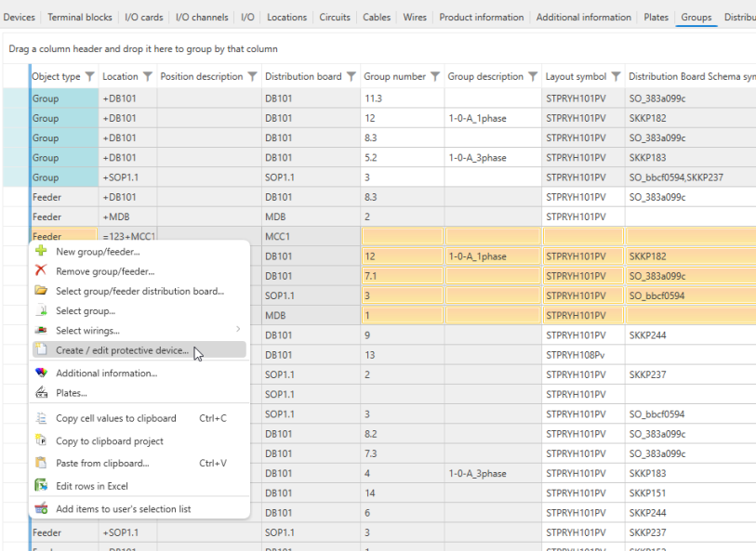
Task: Click the Excel icon for Edit rows
Action: tap(40, 486)
